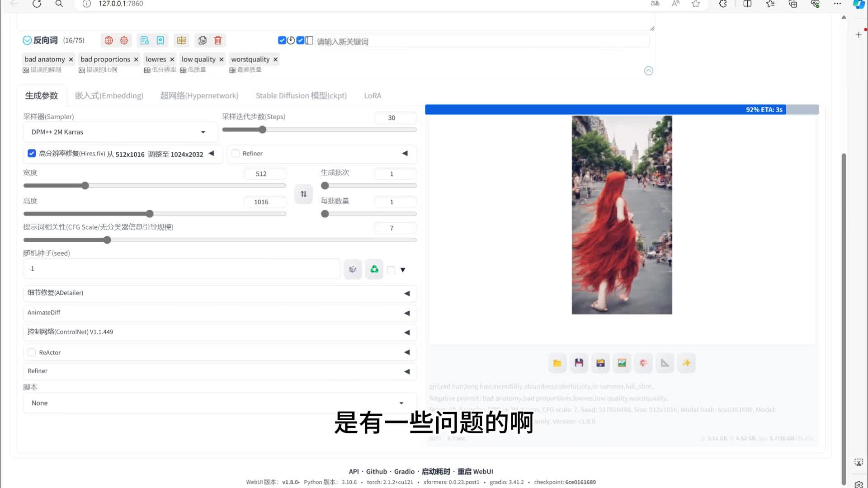The width and height of the screenshot is (868, 488).
Task: Expand the top Refiner panel arrow
Action: point(405,154)
